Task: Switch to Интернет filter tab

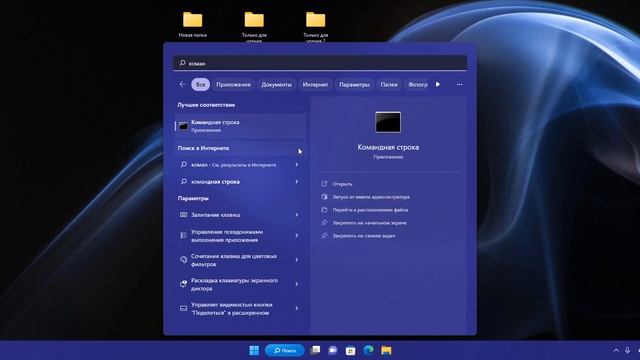Action: pyautogui.click(x=315, y=84)
